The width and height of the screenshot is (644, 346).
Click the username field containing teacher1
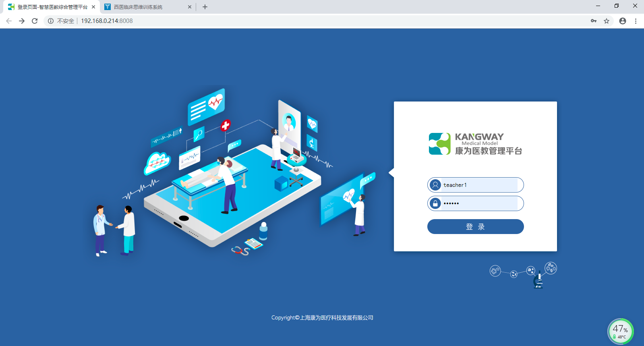(479, 185)
